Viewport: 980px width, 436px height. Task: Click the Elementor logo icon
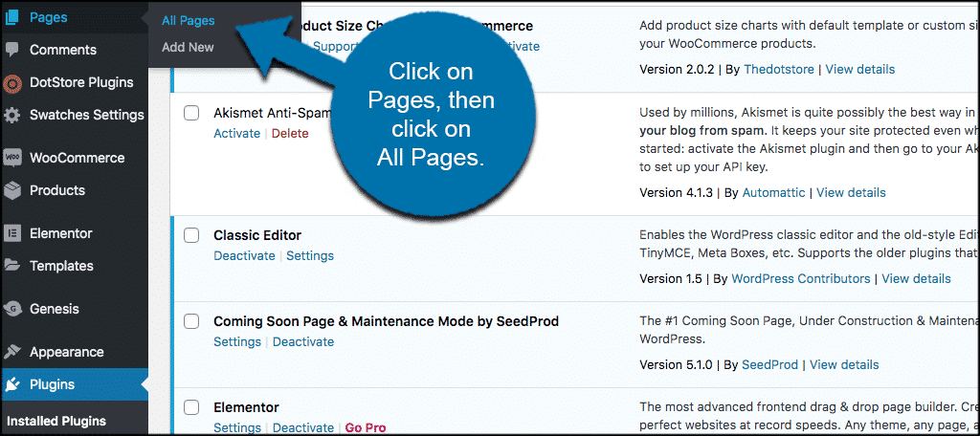pyautogui.click(x=11, y=233)
